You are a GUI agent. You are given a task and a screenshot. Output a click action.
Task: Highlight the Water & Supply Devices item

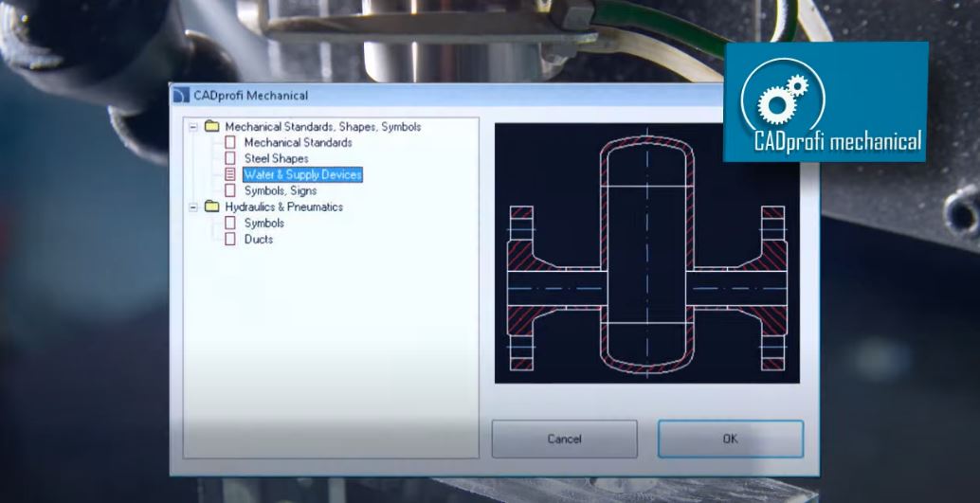[x=302, y=175]
